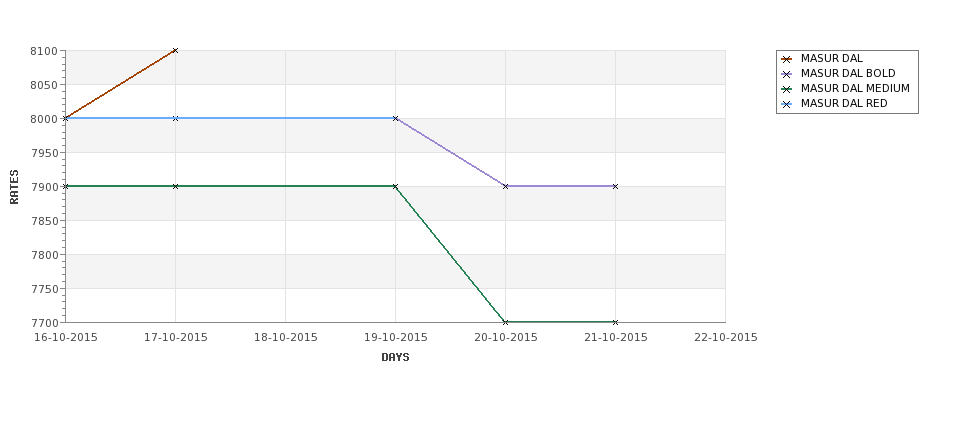Click the green point on 21-10-2015 at 7700

click(x=616, y=322)
